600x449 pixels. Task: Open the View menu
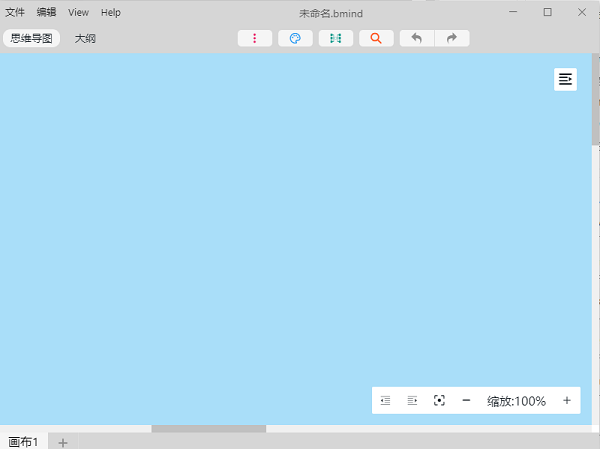(78, 12)
